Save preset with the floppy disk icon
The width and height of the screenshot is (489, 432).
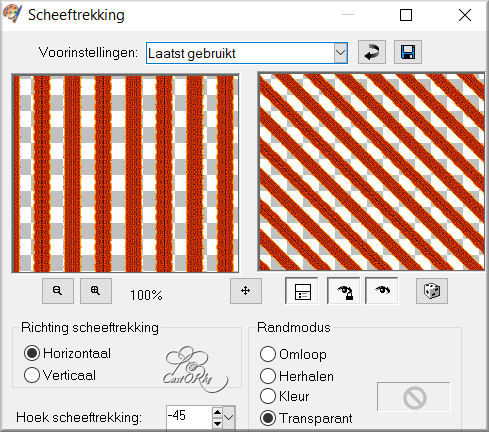pyautogui.click(x=408, y=52)
